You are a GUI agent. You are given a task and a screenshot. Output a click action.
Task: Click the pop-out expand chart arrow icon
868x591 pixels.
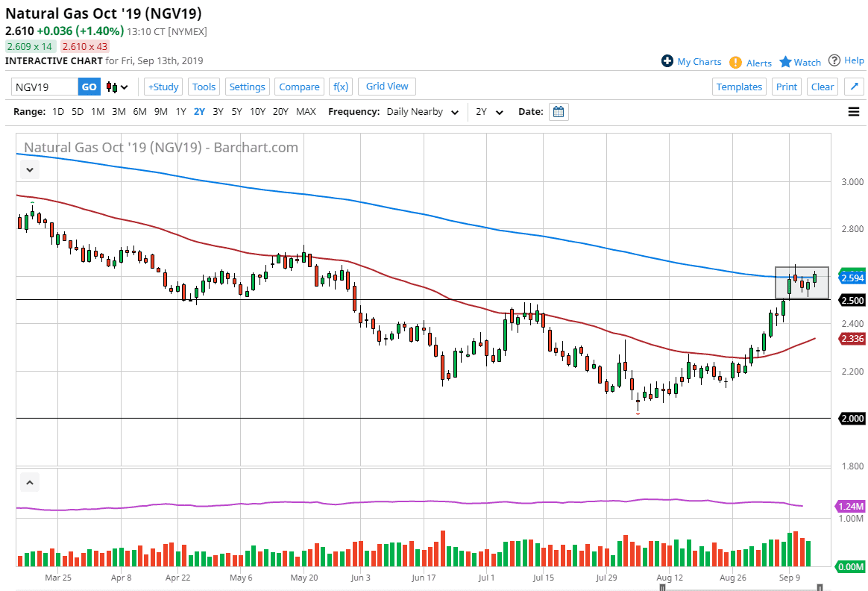tap(854, 87)
